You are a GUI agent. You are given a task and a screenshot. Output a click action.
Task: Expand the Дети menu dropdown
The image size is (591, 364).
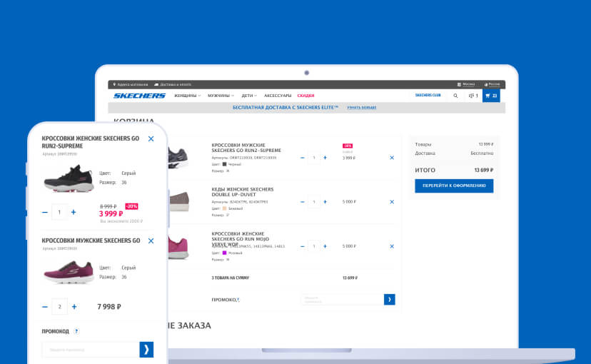[250, 96]
